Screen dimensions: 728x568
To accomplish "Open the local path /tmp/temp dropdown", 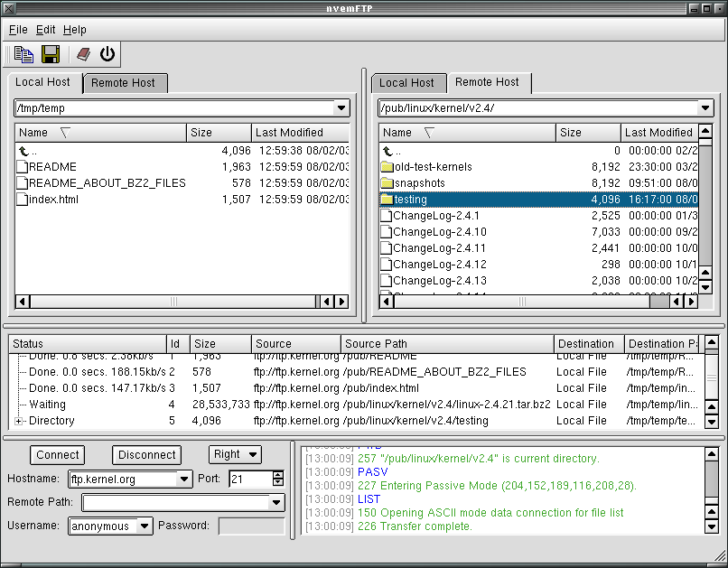I will tap(341, 108).
